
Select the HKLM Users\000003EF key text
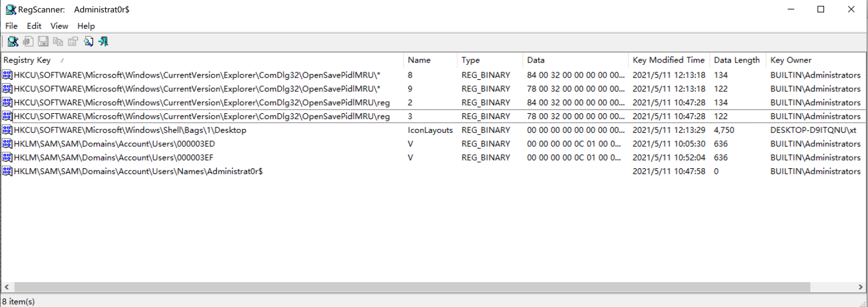click(x=115, y=157)
